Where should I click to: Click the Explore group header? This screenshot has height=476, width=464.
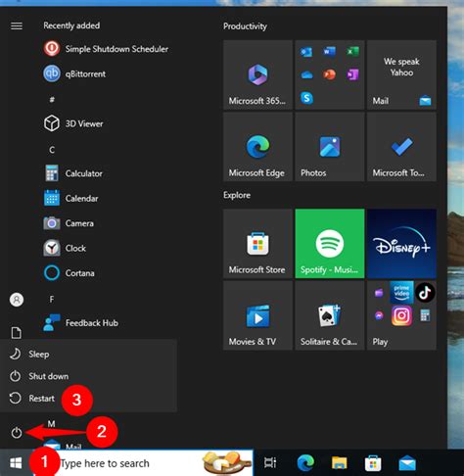coord(237,195)
